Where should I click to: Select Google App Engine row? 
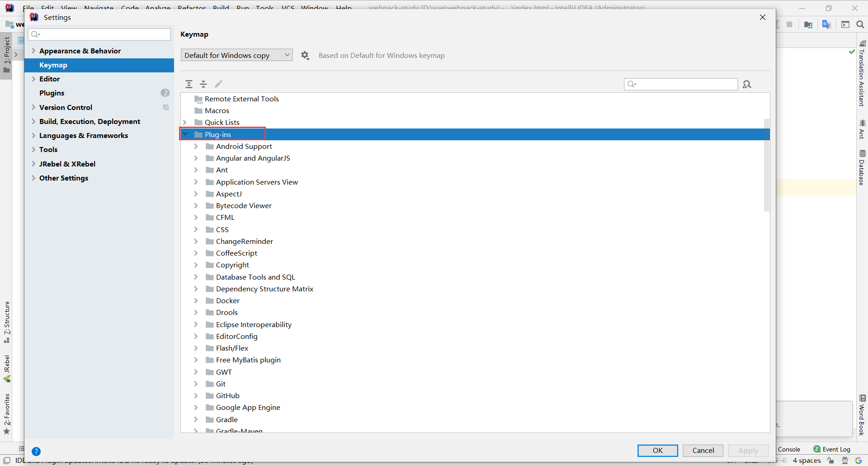(x=472, y=407)
